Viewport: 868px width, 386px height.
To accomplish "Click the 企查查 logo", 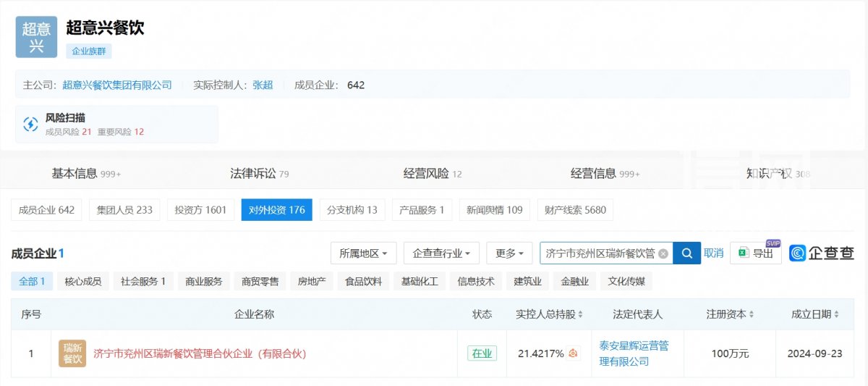I will point(822,253).
